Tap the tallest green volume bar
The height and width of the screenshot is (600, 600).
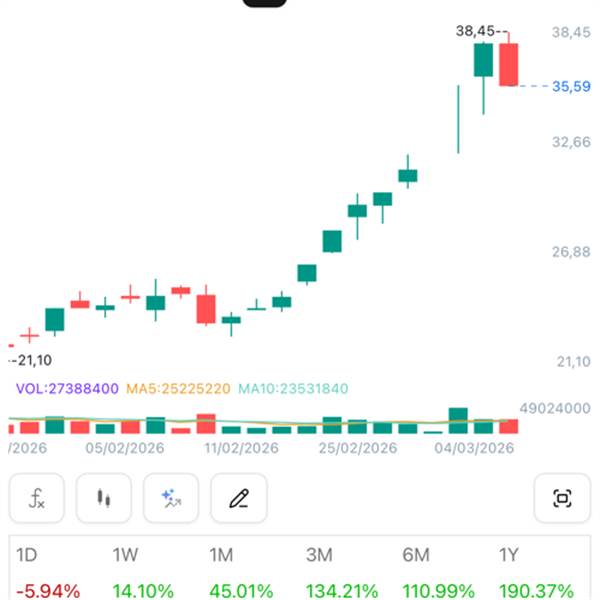click(x=459, y=420)
